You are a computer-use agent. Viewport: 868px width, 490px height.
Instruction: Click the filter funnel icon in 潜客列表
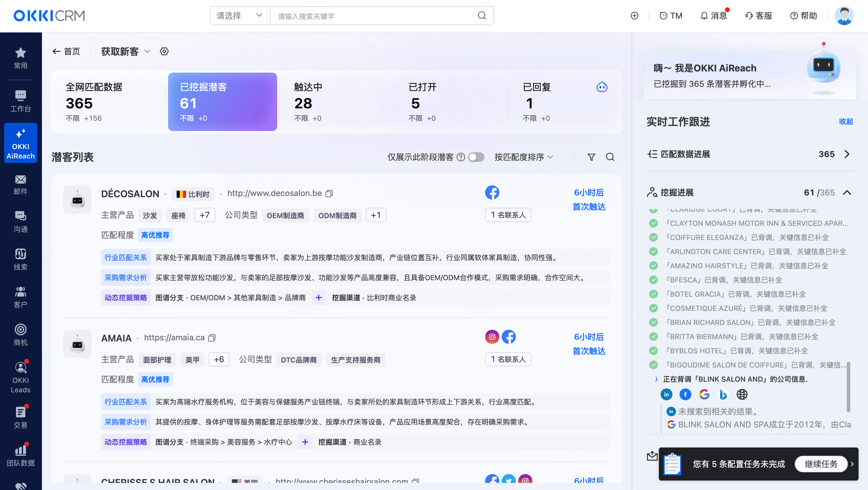pyautogui.click(x=591, y=157)
